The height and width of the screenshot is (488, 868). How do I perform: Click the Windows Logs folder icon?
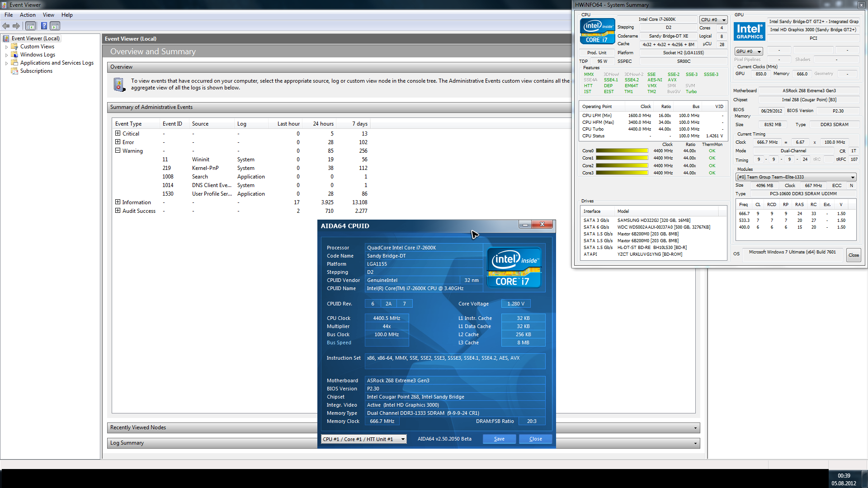pos(14,55)
